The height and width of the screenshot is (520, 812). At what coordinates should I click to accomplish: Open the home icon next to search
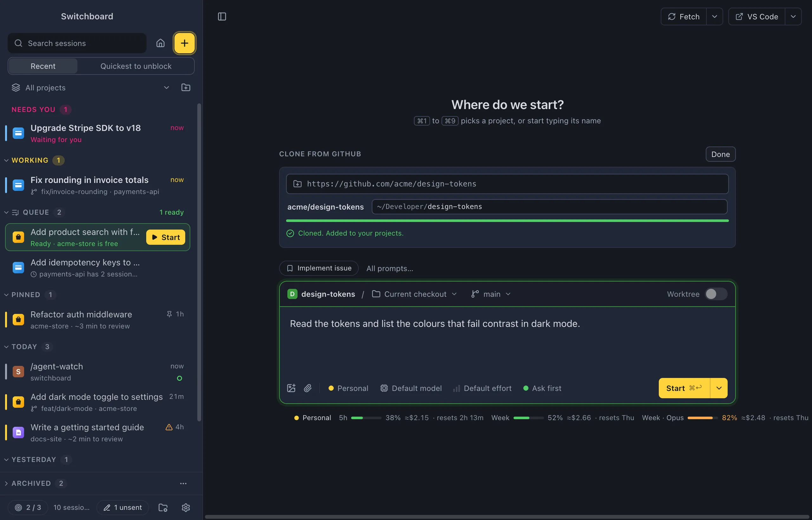[160, 43]
